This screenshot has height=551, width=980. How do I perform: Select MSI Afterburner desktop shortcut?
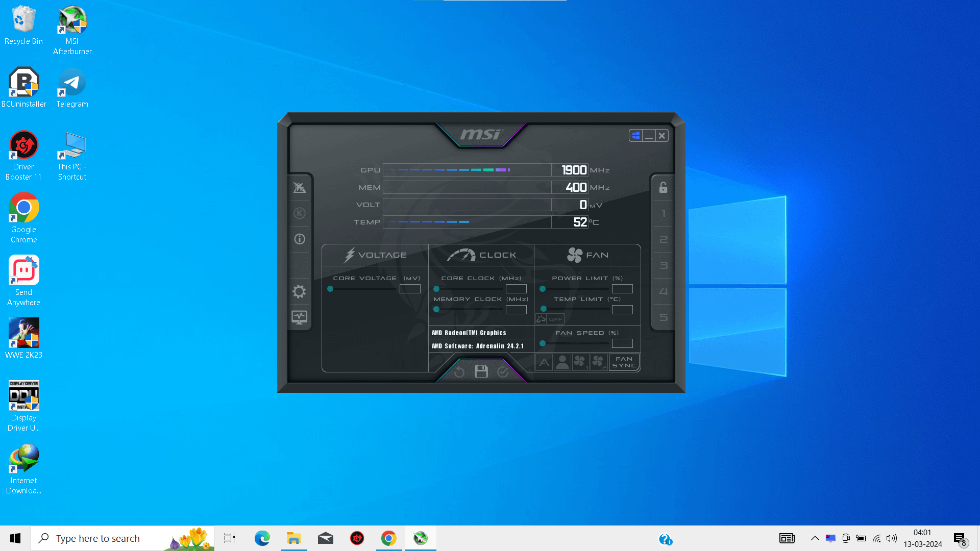click(x=72, y=31)
